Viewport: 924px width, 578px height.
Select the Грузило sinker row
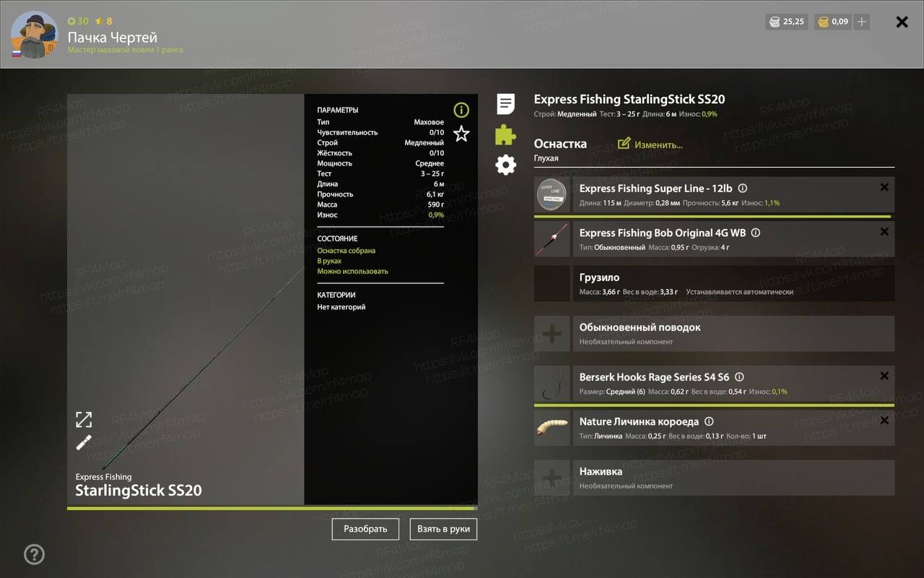pos(714,284)
